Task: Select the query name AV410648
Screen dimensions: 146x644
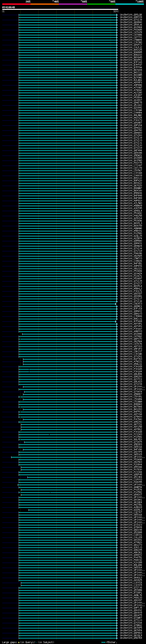Action: 8,8
